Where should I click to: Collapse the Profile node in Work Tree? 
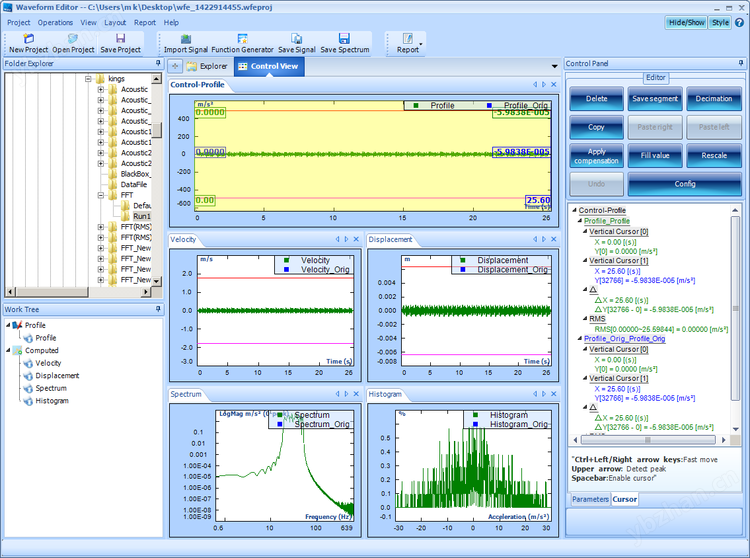tap(8, 325)
